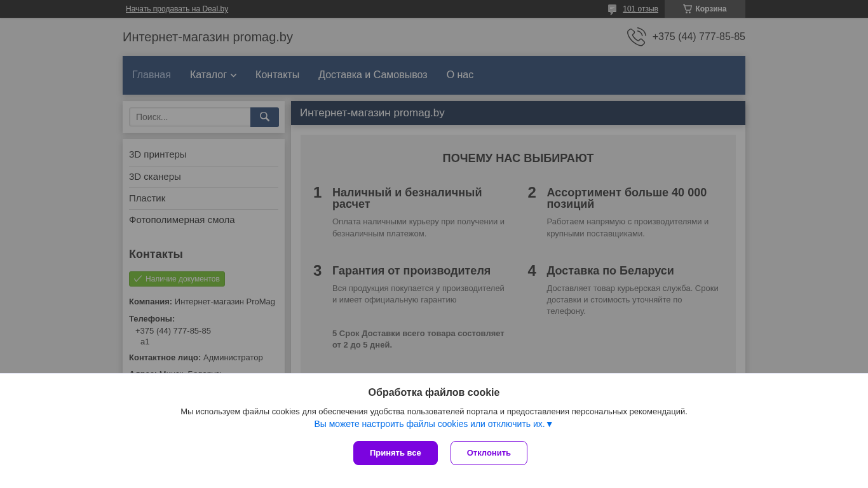Screen dimensions: 868x488
Task: Open the 101 отзыв reviews link
Action: [x=641, y=9]
